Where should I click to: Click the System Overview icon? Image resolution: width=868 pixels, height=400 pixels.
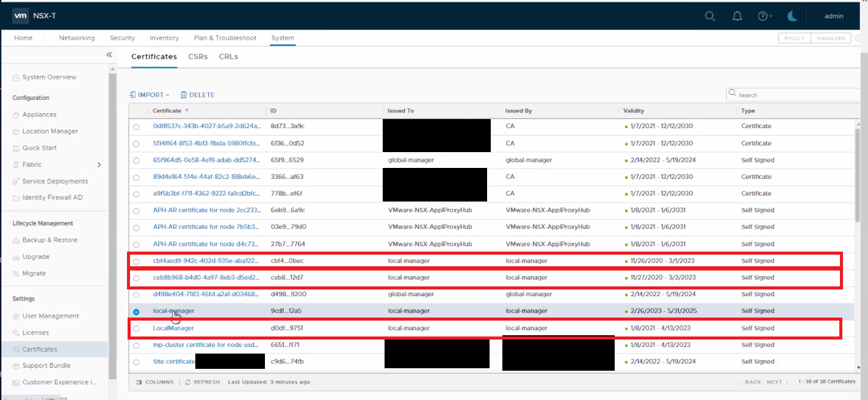16,78
